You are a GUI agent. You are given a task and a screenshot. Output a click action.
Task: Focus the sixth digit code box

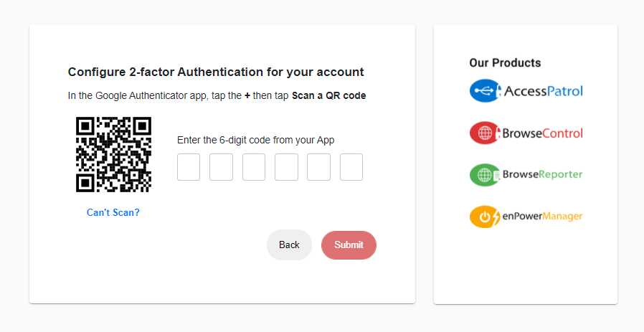(351, 167)
